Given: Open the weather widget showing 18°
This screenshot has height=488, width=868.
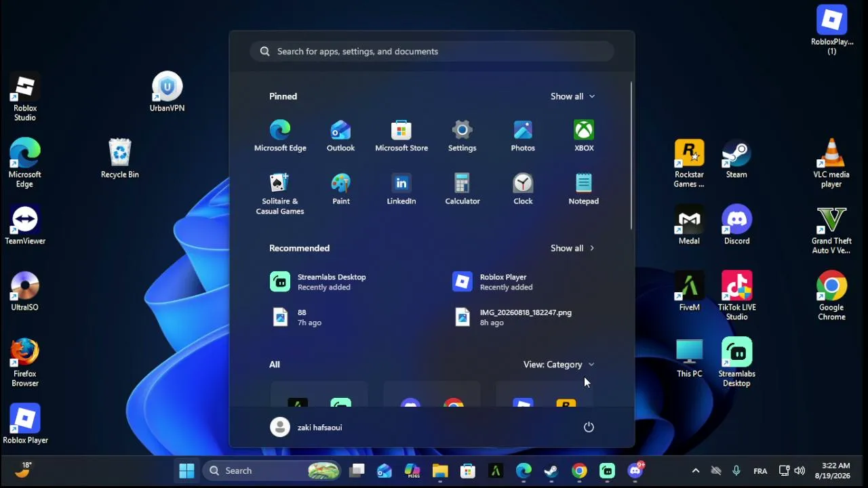Looking at the screenshot, I should point(23,470).
